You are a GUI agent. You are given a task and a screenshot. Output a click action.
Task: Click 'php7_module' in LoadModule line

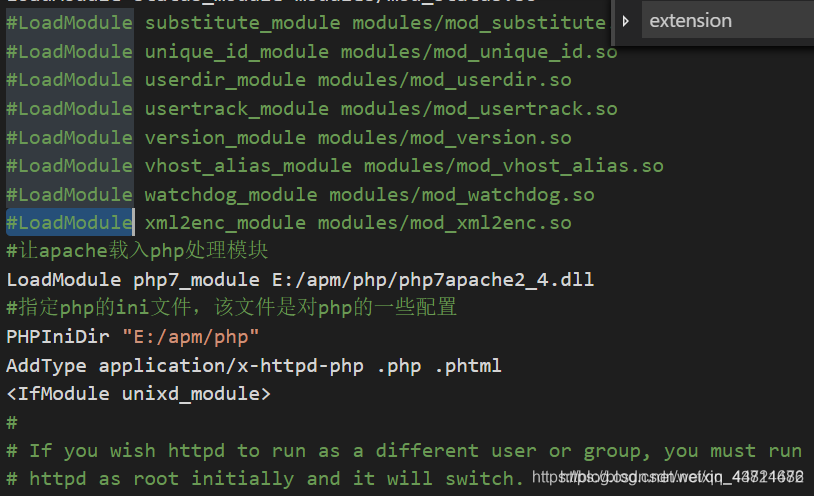click(196, 280)
